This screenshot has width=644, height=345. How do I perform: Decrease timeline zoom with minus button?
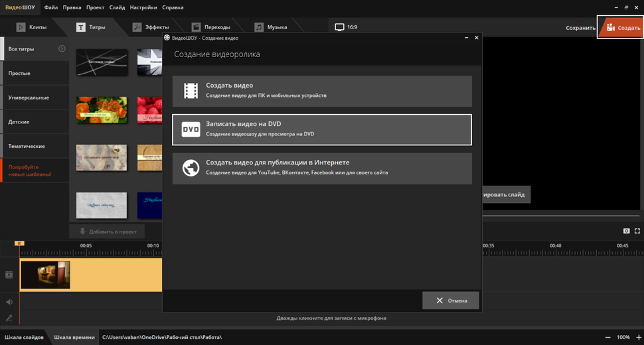pos(608,337)
